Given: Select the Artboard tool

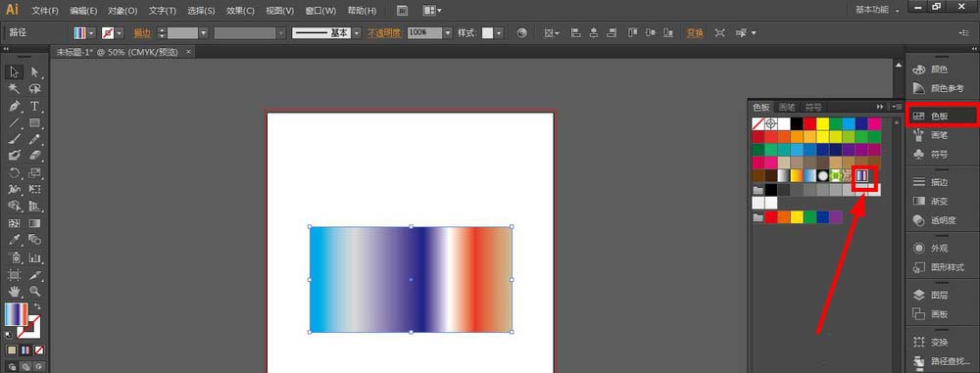Looking at the screenshot, I should (x=15, y=274).
